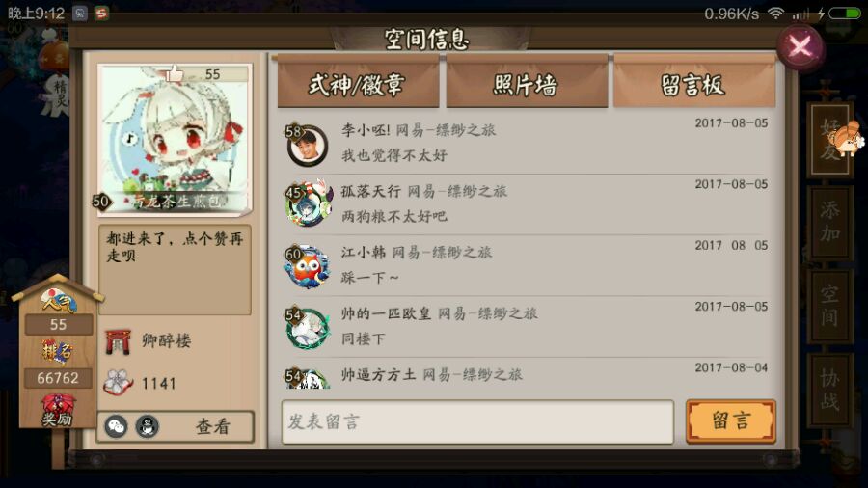Open 李小呸! avatar with level 58
The height and width of the screenshot is (488, 868).
(307, 145)
